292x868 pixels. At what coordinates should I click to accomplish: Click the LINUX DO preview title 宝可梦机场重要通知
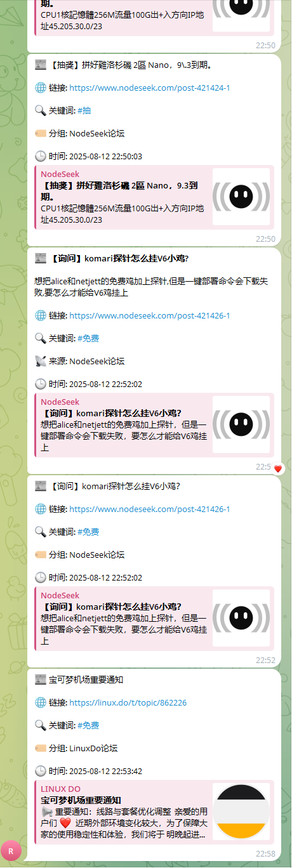tap(81, 800)
